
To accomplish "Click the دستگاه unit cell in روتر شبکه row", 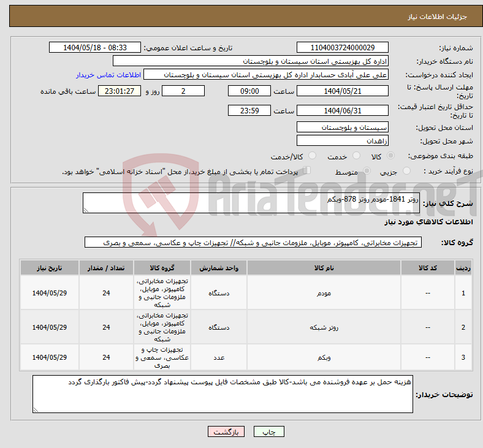I will tap(219, 327).
